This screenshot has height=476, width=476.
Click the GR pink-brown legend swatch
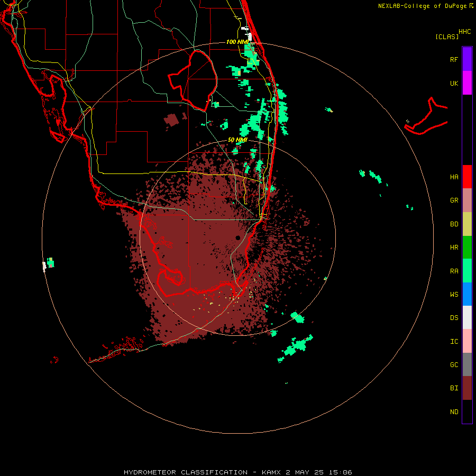[467, 200]
